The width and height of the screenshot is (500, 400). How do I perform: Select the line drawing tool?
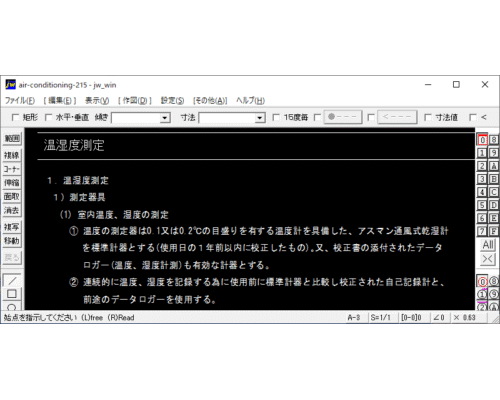(12, 280)
